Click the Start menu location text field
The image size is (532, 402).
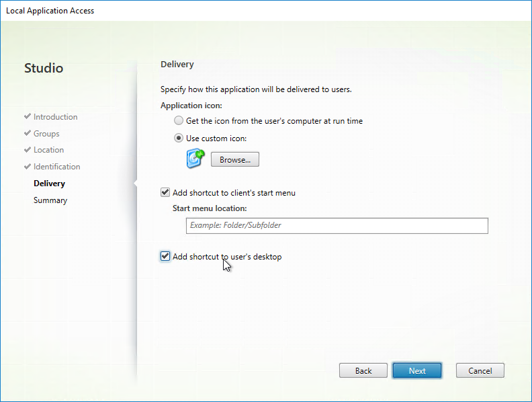click(x=337, y=226)
